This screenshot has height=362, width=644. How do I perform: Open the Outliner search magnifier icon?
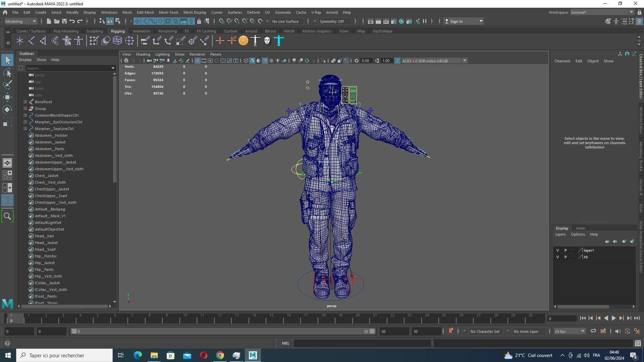coord(7,216)
